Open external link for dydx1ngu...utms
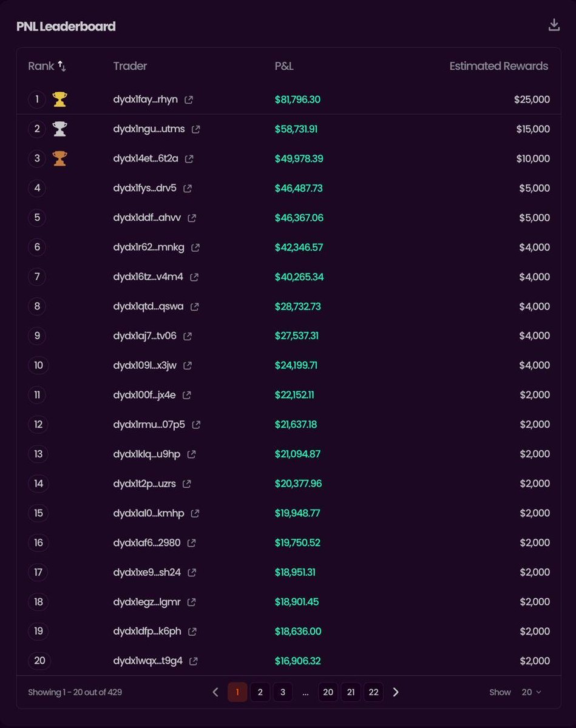 [195, 129]
